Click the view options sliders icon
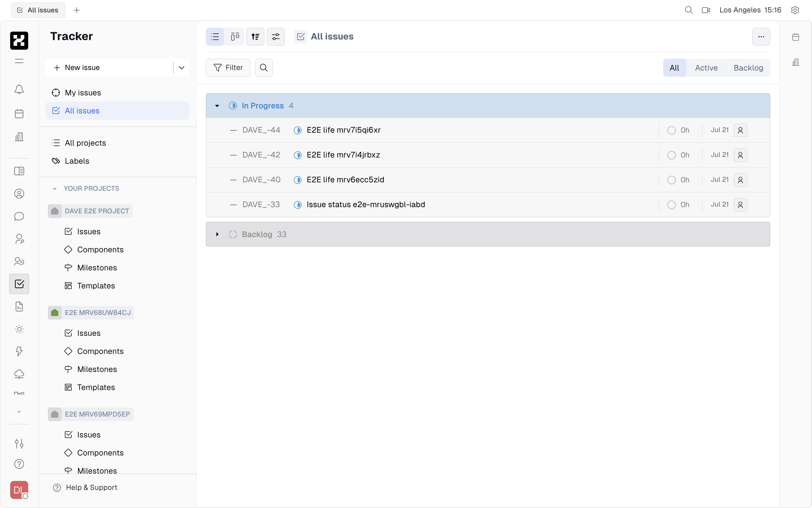The image size is (812, 508). pyautogui.click(x=275, y=37)
